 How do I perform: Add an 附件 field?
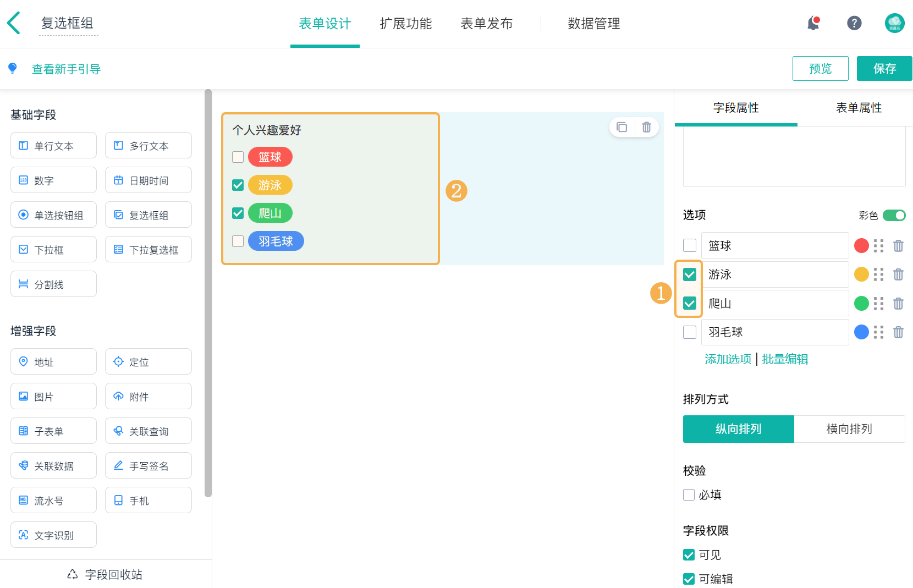148,396
